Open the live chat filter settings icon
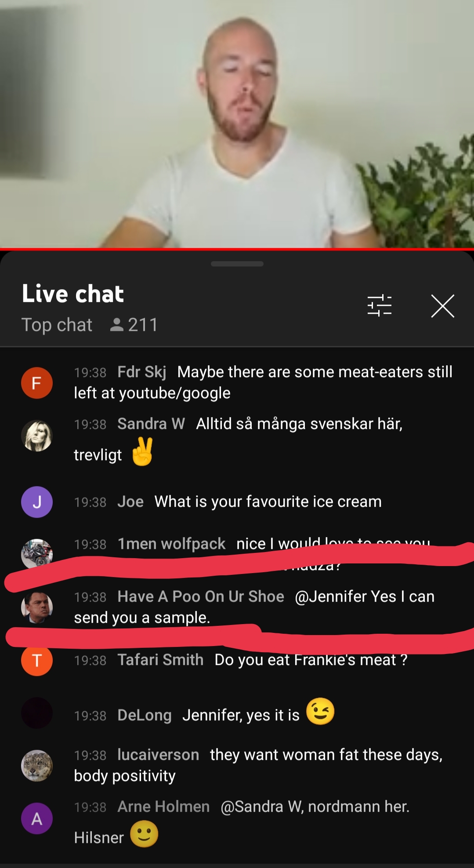Image resolution: width=474 pixels, height=868 pixels. tap(379, 305)
